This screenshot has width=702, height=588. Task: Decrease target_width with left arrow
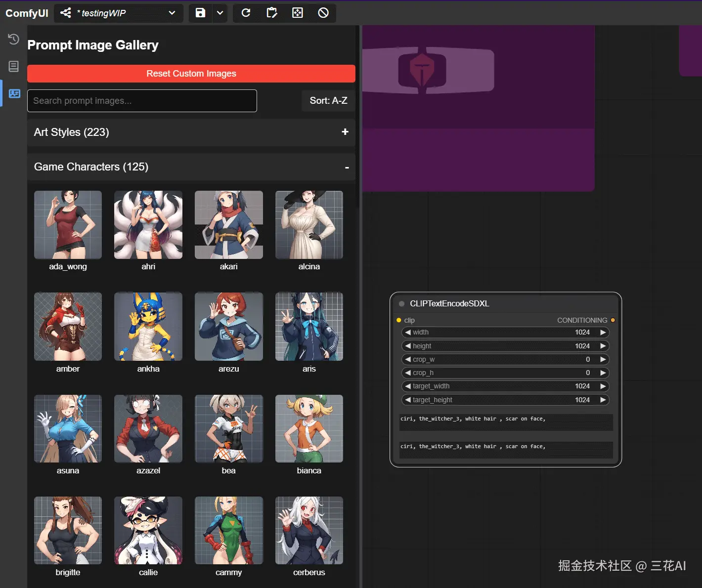[x=408, y=386]
